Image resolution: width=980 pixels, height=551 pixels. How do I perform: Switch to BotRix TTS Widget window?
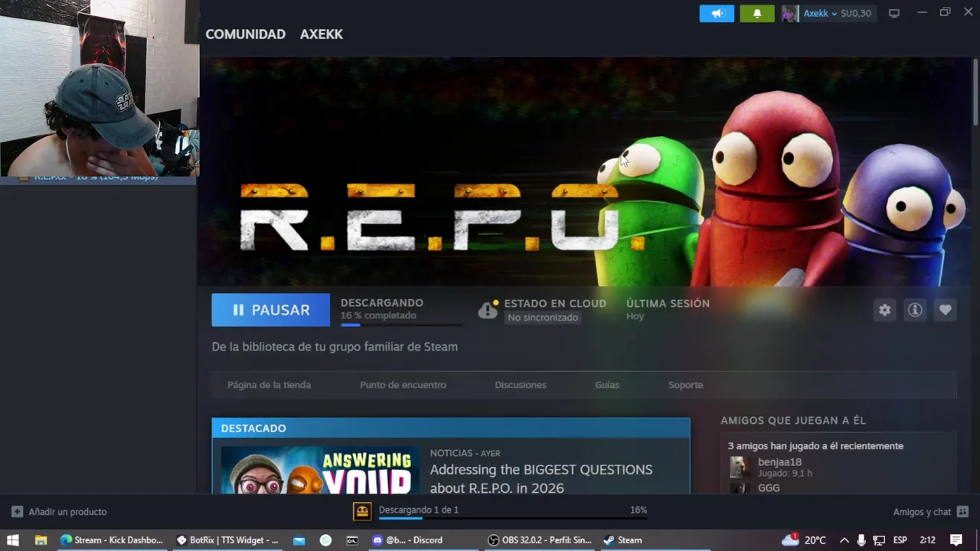click(x=227, y=540)
